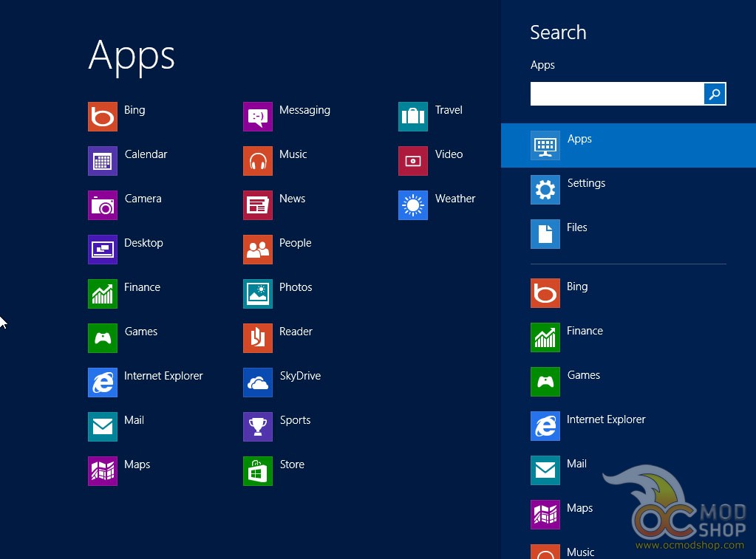Click the magnifier search button

715,94
